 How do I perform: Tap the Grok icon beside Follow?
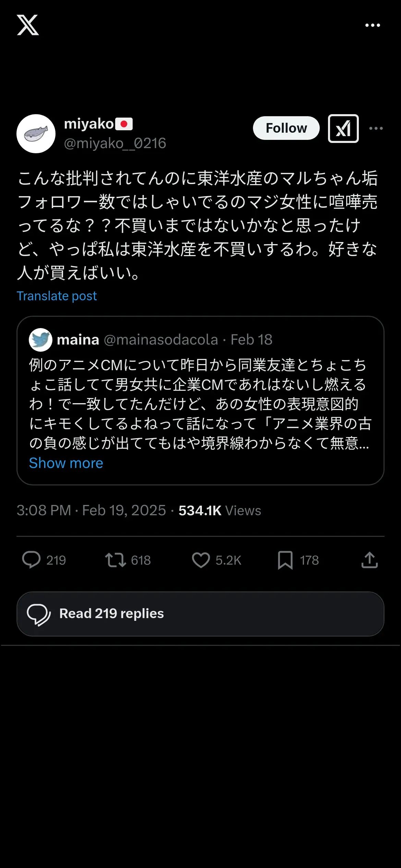click(343, 129)
